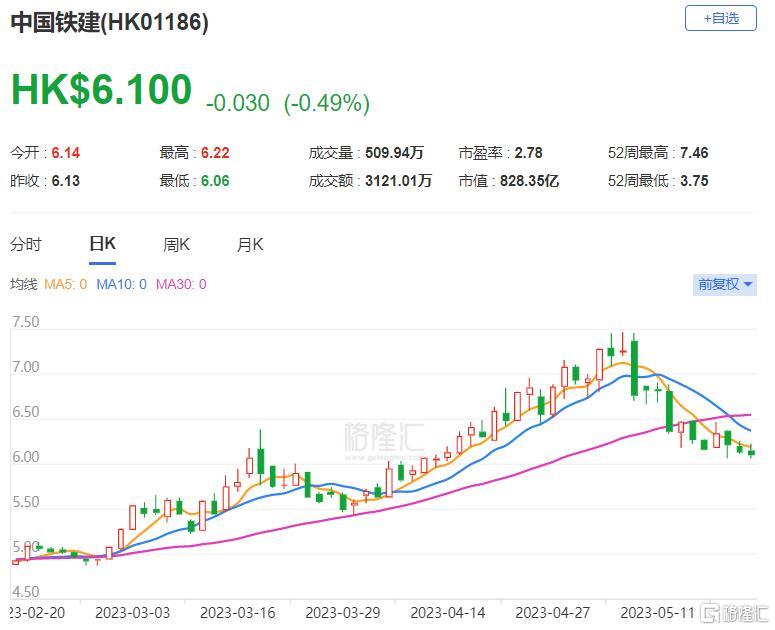The width and height of the screenshot is (775, 630).
Task: Click the +自选 add to watchlist button
Action: pyautogui.click(x=720, y=18)
